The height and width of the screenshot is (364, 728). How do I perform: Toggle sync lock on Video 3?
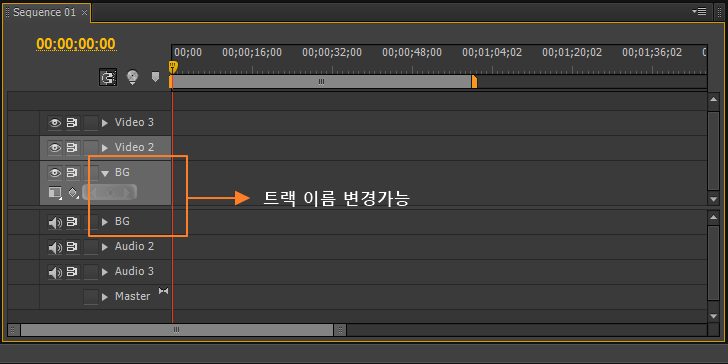tap(72, 123)
